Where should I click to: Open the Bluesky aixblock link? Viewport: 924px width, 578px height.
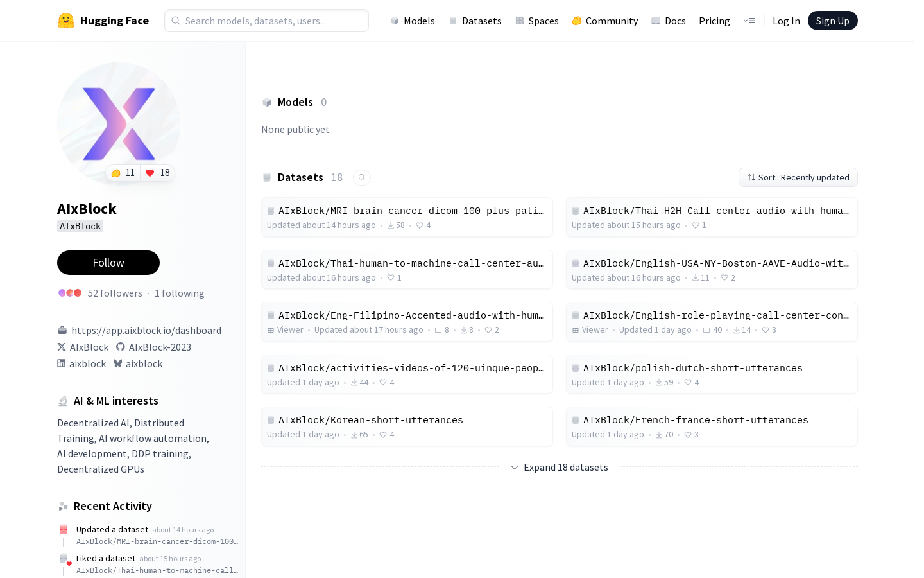coord(138,363)
